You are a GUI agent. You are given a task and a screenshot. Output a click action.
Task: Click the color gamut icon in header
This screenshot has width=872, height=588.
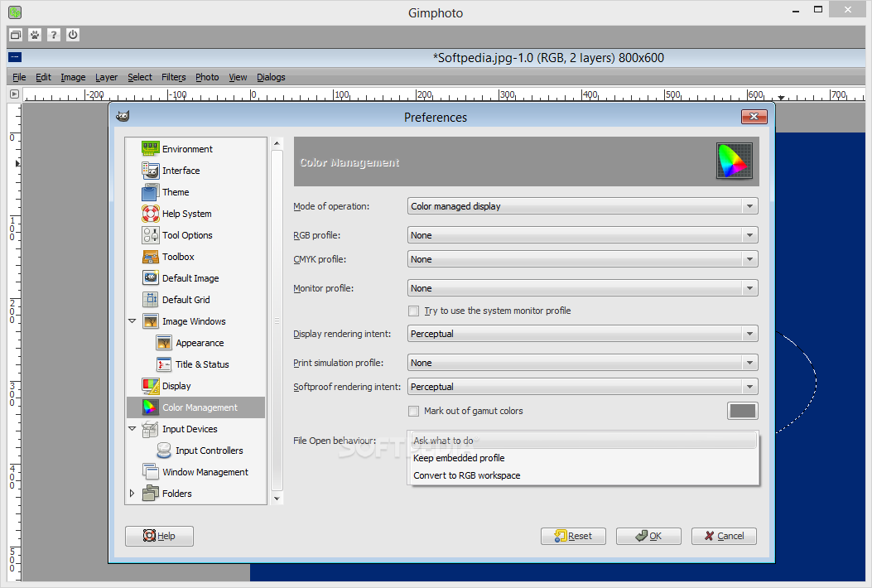pyautogui.click(x=734, y=161)
